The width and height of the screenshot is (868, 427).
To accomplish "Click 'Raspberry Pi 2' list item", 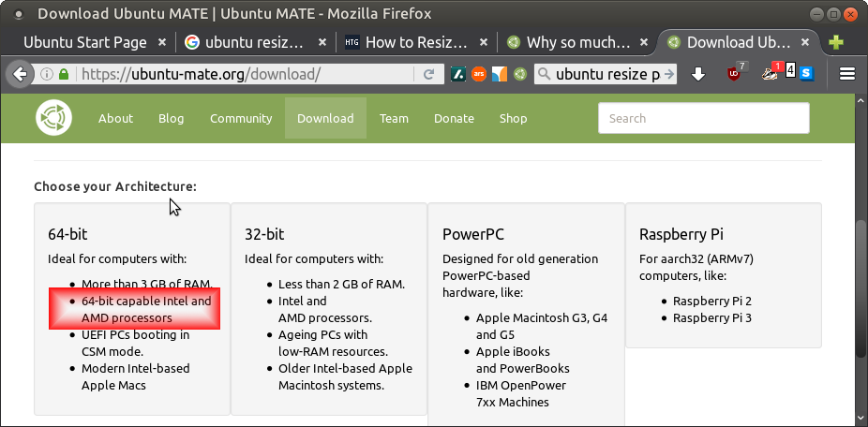I will (712, 302).
